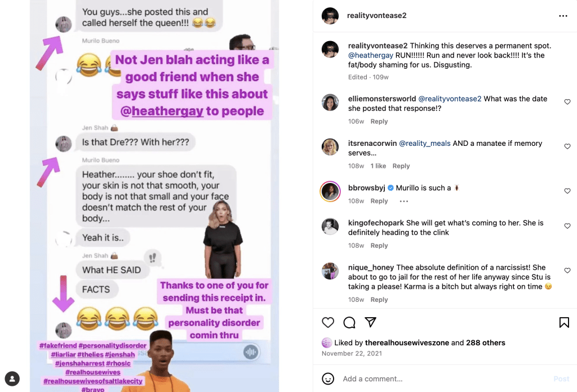577x392 pixels.
Task: Open emoji picker in comment box
Action: 328,378
